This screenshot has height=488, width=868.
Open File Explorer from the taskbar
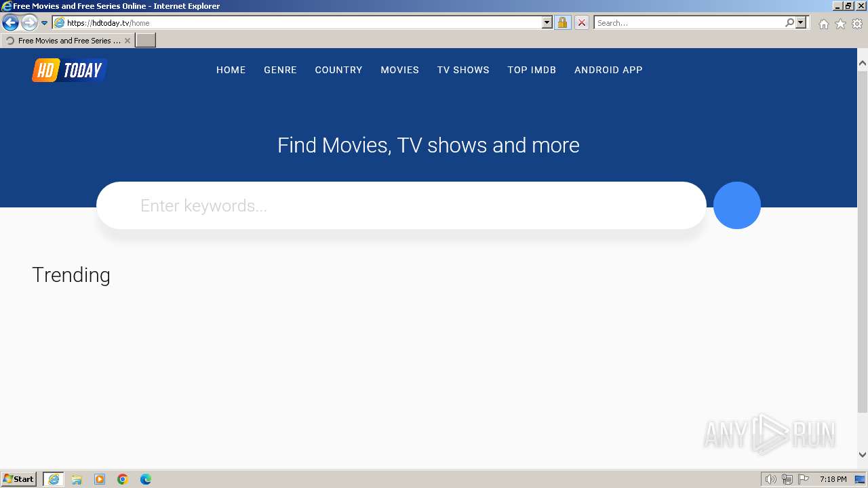(x=77, y=479)
